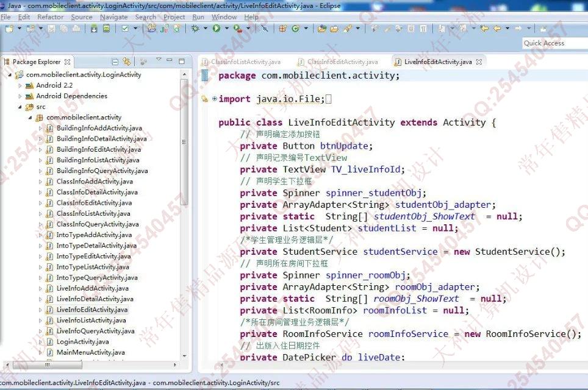This screenshot has height=390, width=588.
Task: Open the Android SDK Manager icon
Action: pyautogui.click(x=94, y=29)
